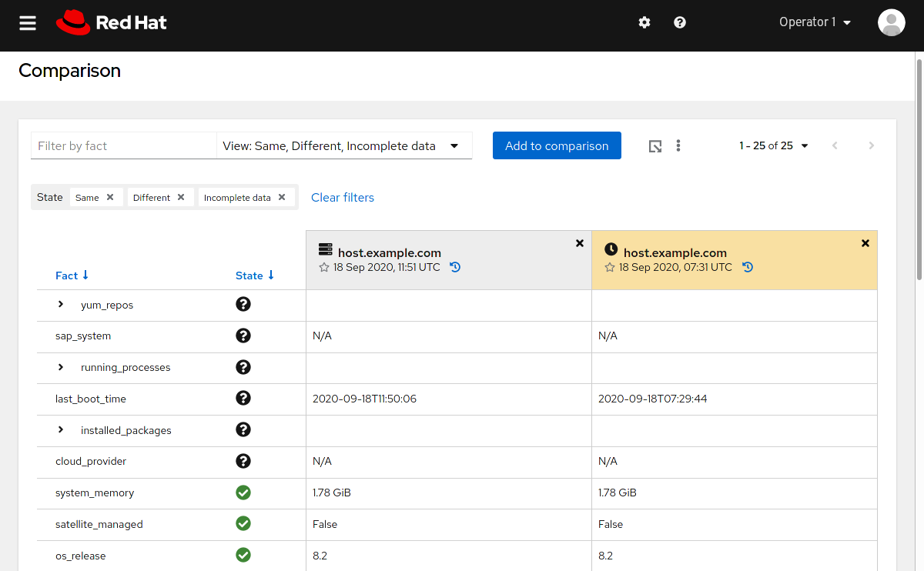This screenshot has height=571, width=924.
Task: Remove the Incomplete data filter chip
Action: [282, 197]
